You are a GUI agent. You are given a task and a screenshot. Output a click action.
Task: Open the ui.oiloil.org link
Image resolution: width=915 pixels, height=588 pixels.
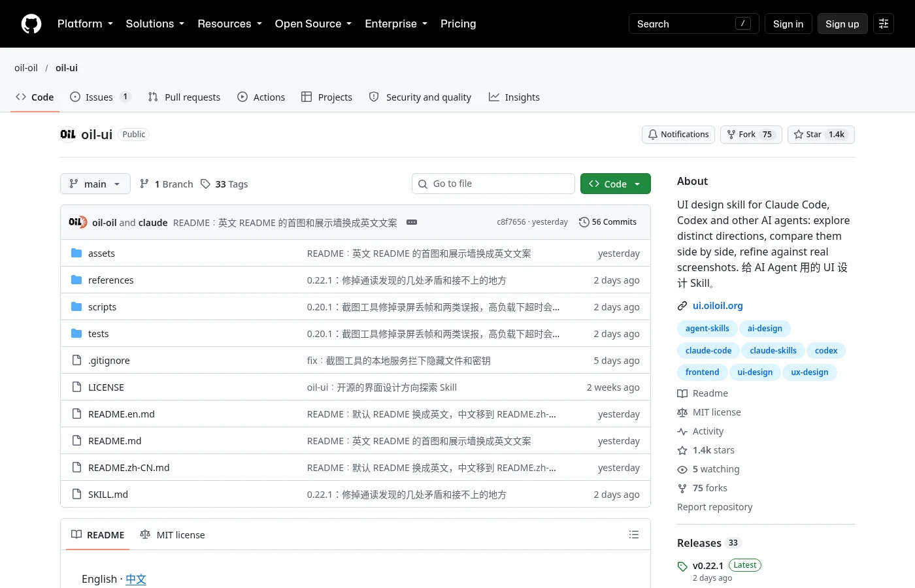[x=718, y=306]
